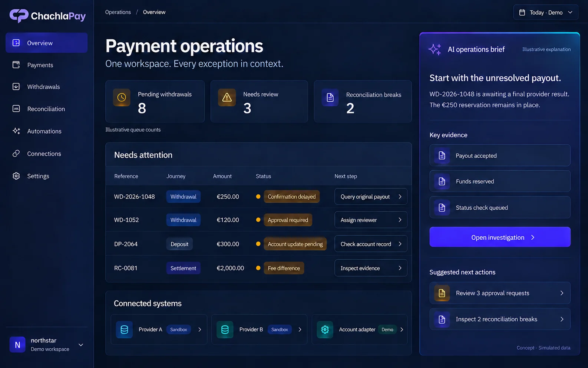Click the northstar N avatar
The height and width of the screenshot is (368, 588).
pyautogui.click(x=17, y=345)
